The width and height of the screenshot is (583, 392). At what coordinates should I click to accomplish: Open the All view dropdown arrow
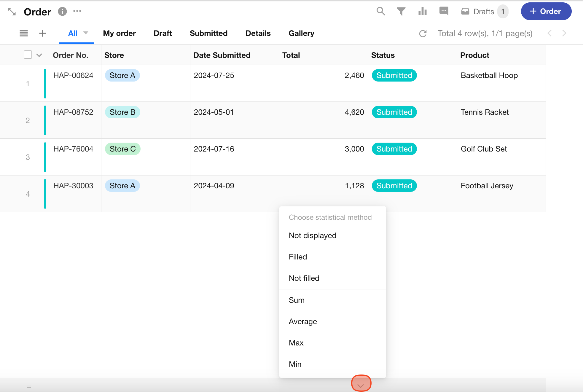(86, 33)
